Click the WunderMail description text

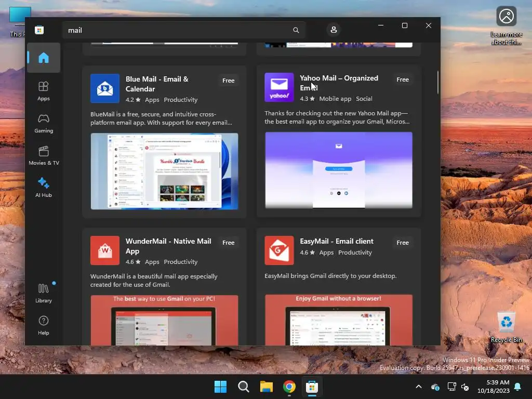(154, 281)
